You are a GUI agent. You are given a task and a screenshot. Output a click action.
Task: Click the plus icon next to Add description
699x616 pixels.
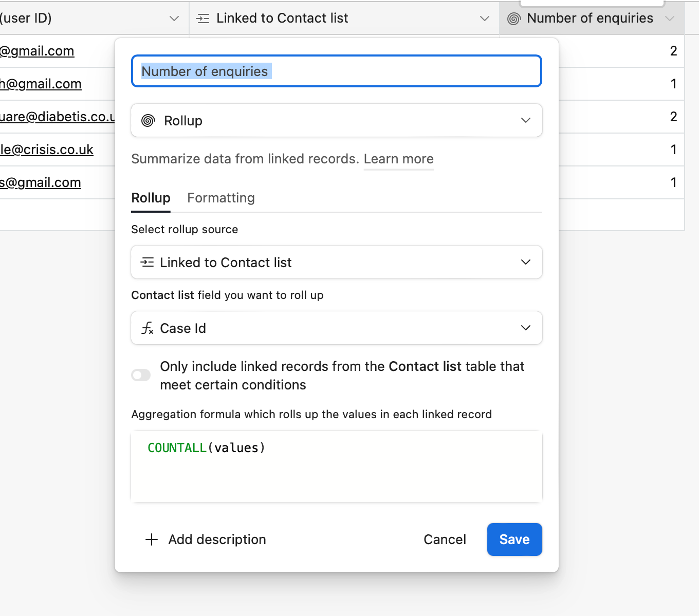point(152,539)
